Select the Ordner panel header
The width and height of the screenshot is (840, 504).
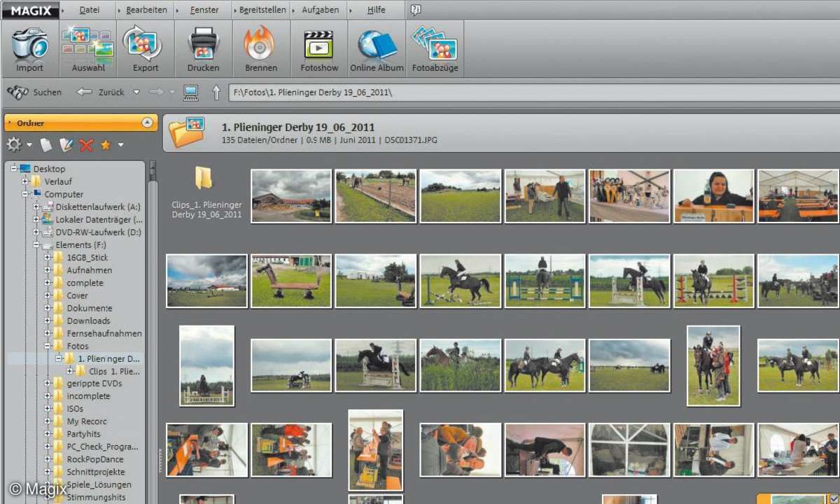(80, 122)
